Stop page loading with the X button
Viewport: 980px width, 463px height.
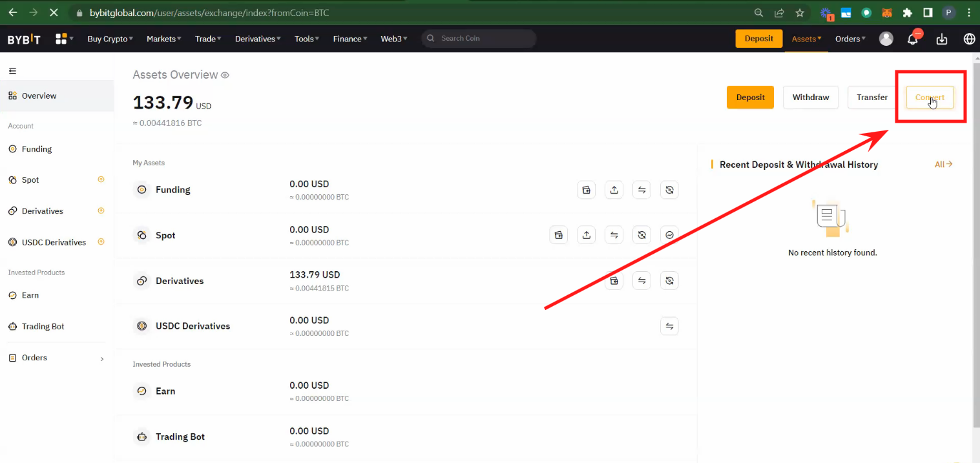pyautogui.click(x=52, y=12)
